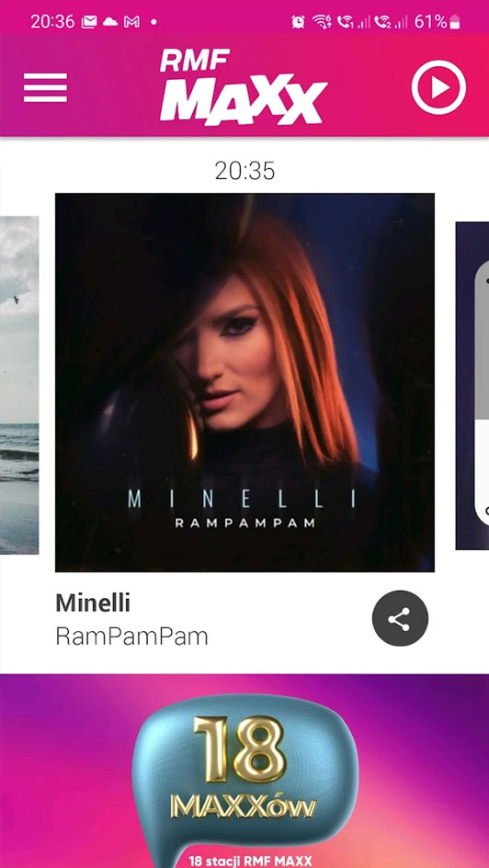This screenshot has width=489, height=868.
Task: Tap the Gmail notification icon
Action: pos(131,22)
